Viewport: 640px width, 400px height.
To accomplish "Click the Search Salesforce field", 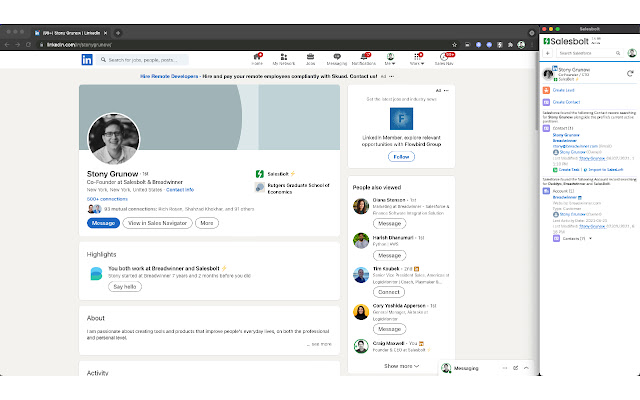I will click(588, 53).
